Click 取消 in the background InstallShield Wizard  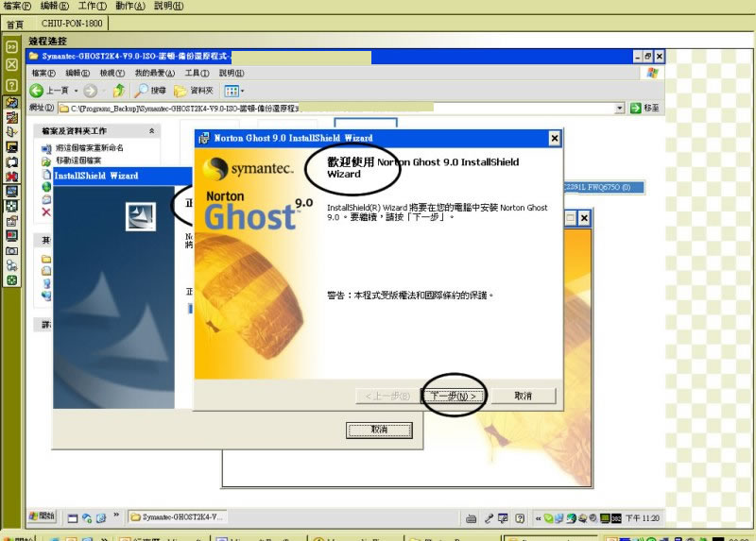click(379, 430)
